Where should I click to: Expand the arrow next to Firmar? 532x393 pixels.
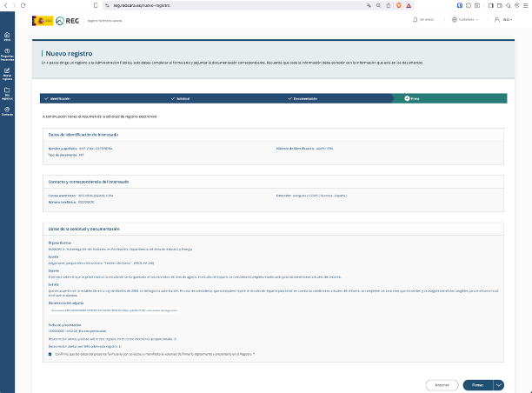click(498, 384)
